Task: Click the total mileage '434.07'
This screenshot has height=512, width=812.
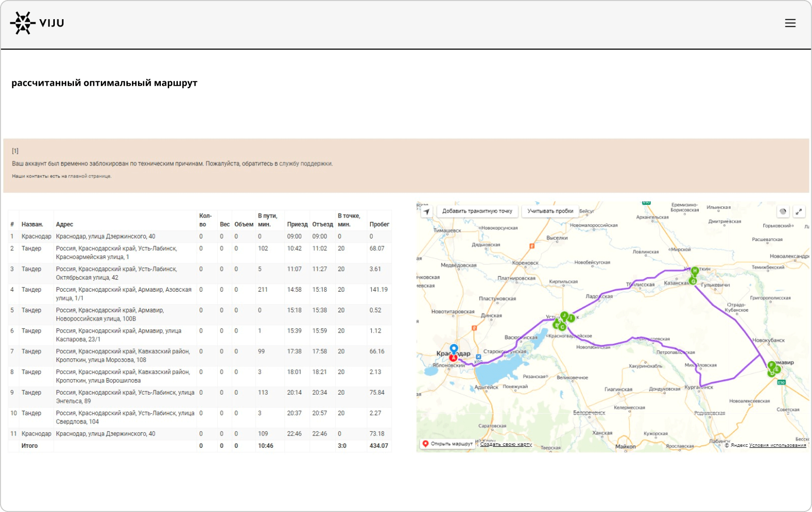Action: point(379,446)
